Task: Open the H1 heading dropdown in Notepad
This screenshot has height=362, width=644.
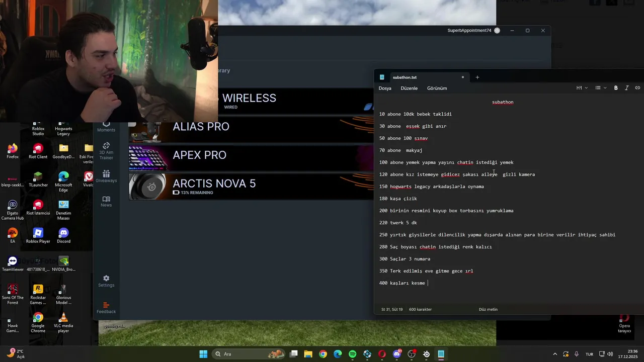Action: 582,88
